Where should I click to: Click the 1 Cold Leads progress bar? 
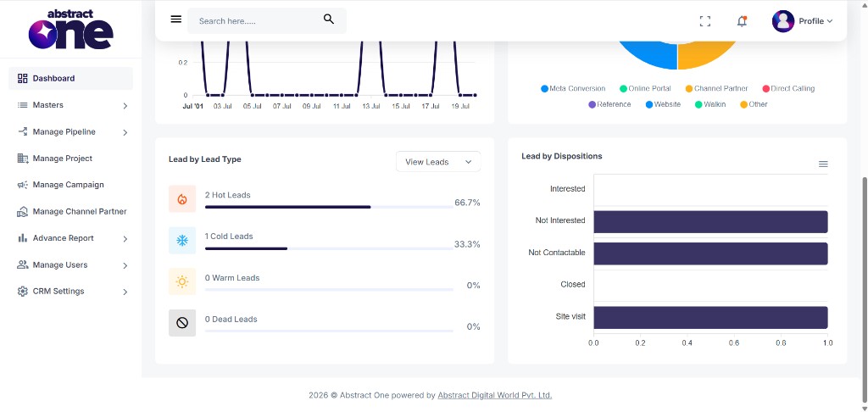(x=329, y=248)
